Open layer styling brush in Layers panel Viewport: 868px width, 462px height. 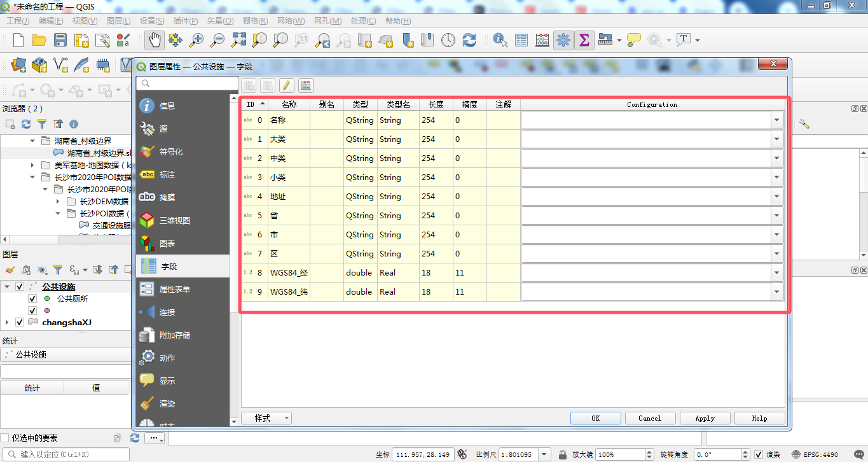pos(10,270)
